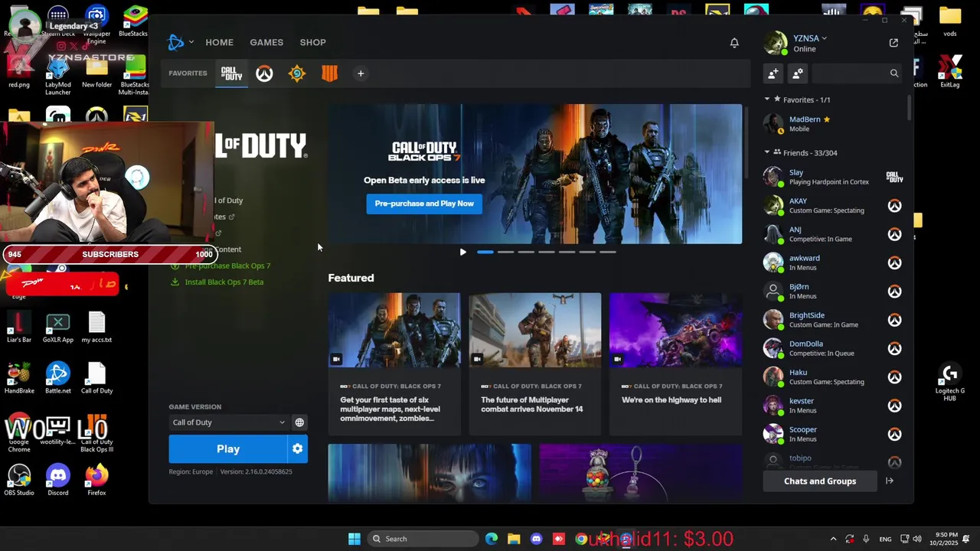Expand the YZNSA account dropdown

pos(810,38)
